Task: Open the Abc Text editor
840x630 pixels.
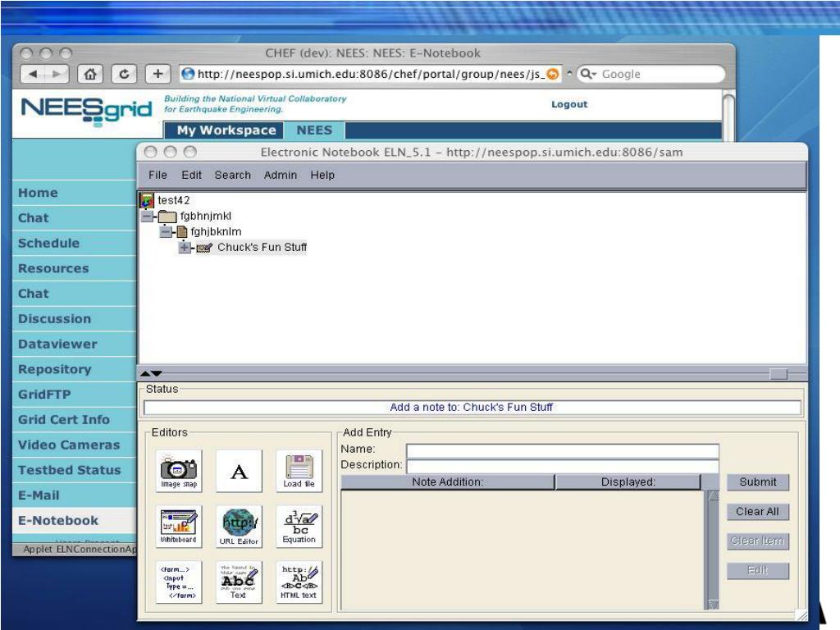Action: (x=239, y=582)
